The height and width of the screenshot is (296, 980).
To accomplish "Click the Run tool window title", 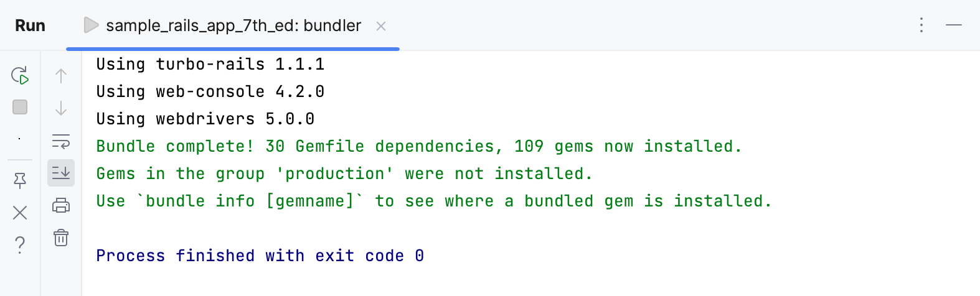I will click(30, 25).
